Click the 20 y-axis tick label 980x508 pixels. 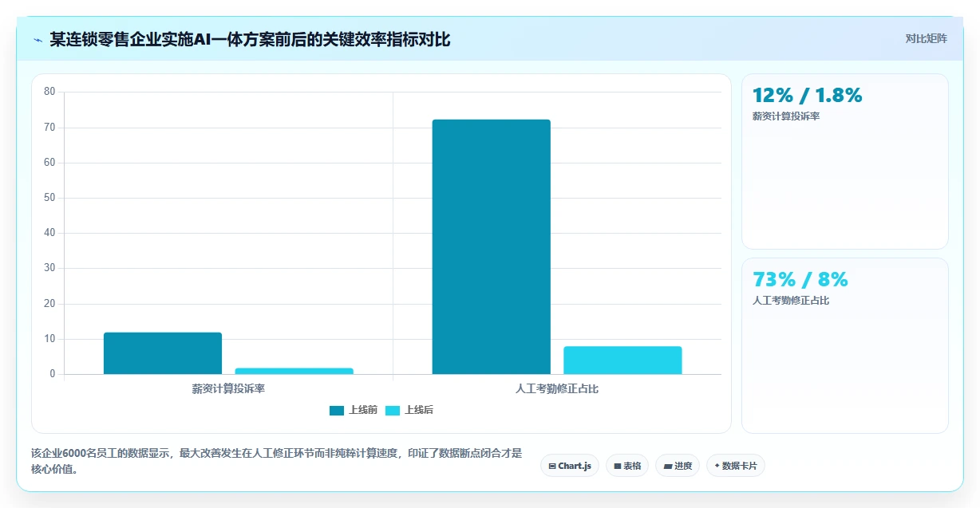pyautogui.click(x=49, y=304)
